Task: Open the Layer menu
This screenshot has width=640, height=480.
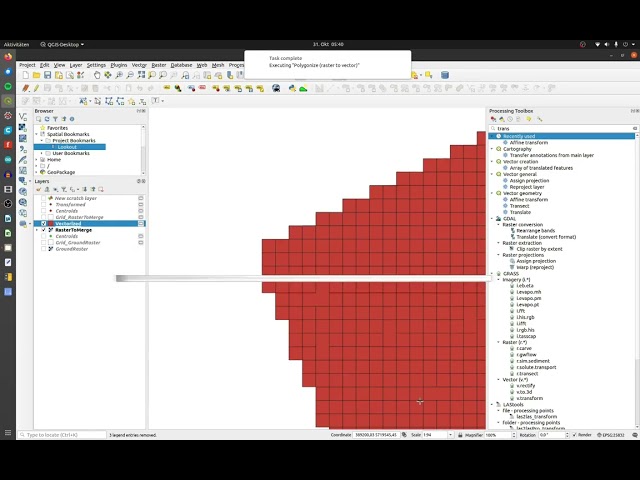Action: (x=76, y=65)
